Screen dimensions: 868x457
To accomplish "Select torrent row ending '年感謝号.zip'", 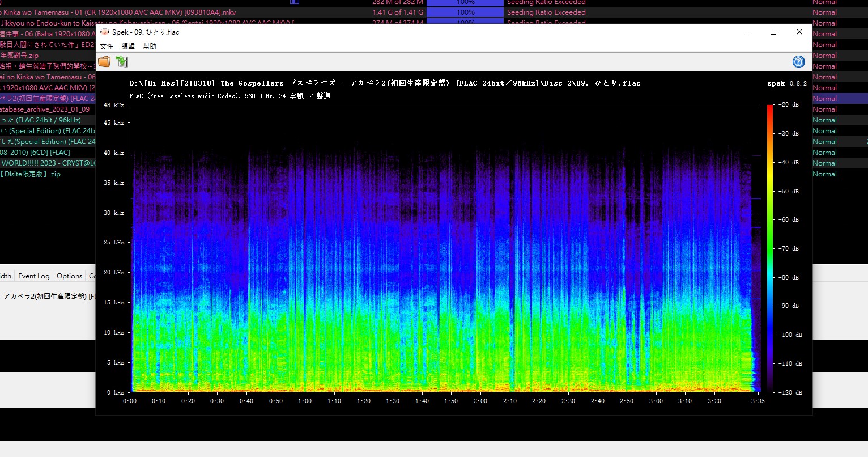I will (48, 56).
